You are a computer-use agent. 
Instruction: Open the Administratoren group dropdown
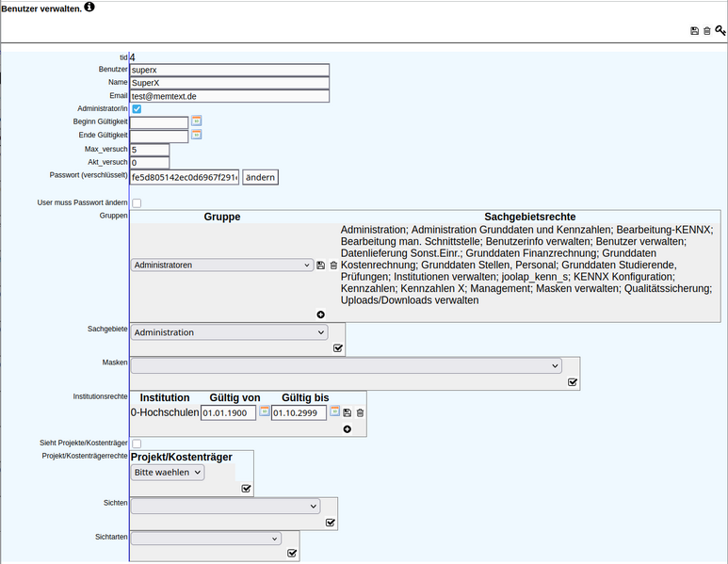(x=221, y=266)
